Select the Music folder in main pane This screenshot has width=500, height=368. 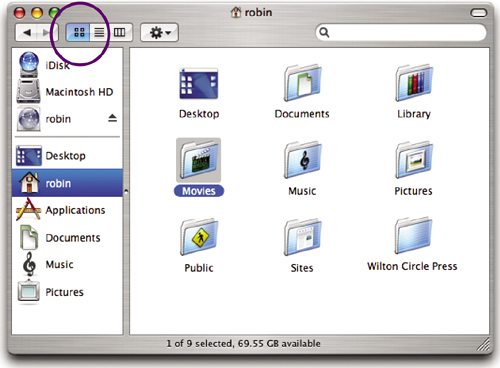303,160
